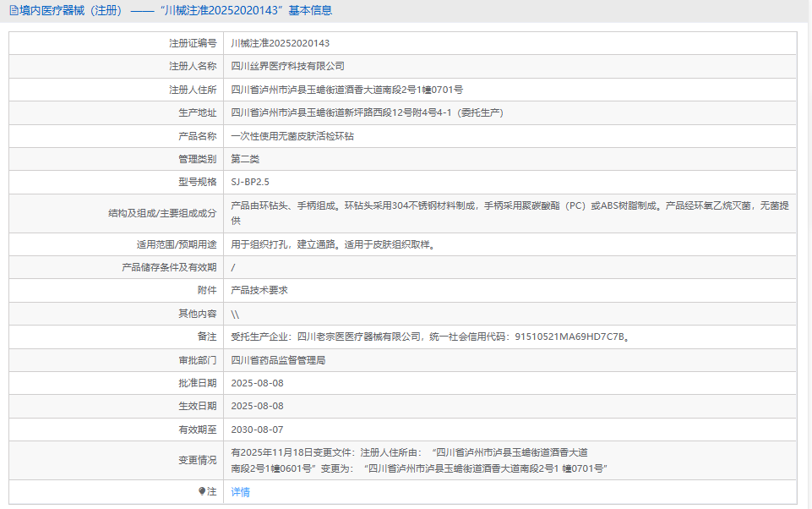Open the 详情 details link

(240, 491)
